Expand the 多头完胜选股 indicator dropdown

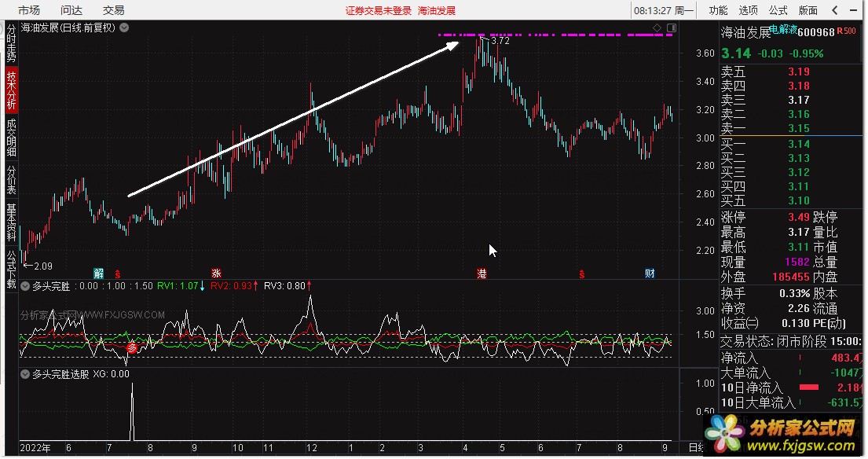[25, 374]
